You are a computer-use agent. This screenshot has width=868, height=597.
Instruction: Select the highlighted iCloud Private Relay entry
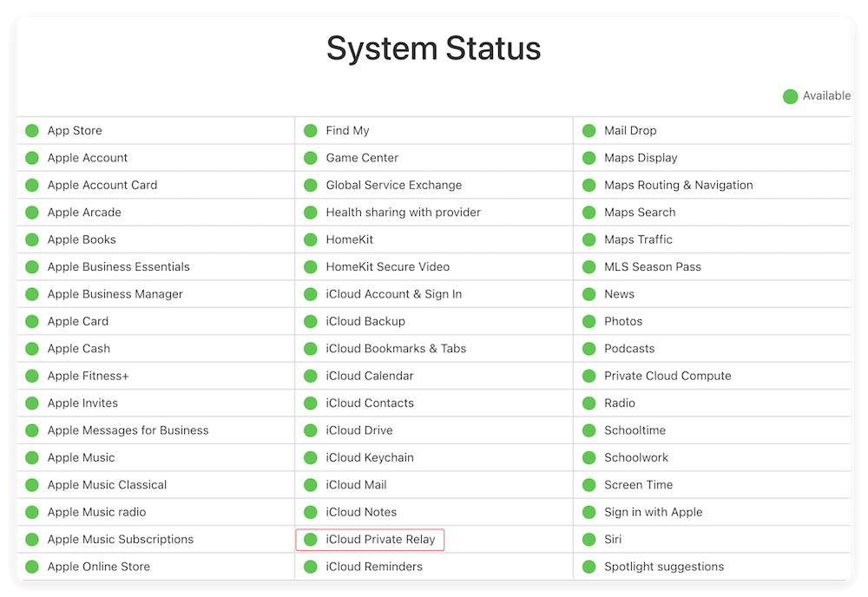(x=370, y=539)
